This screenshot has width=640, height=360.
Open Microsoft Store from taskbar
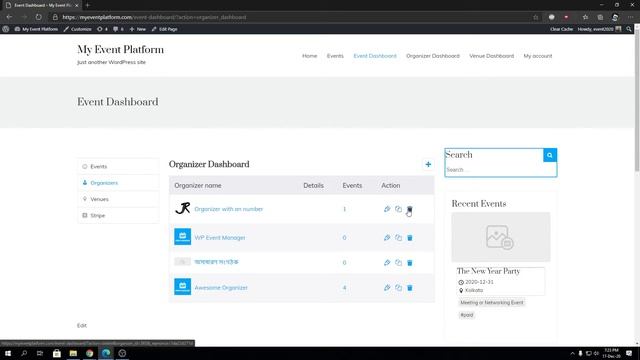coord(57,353)
